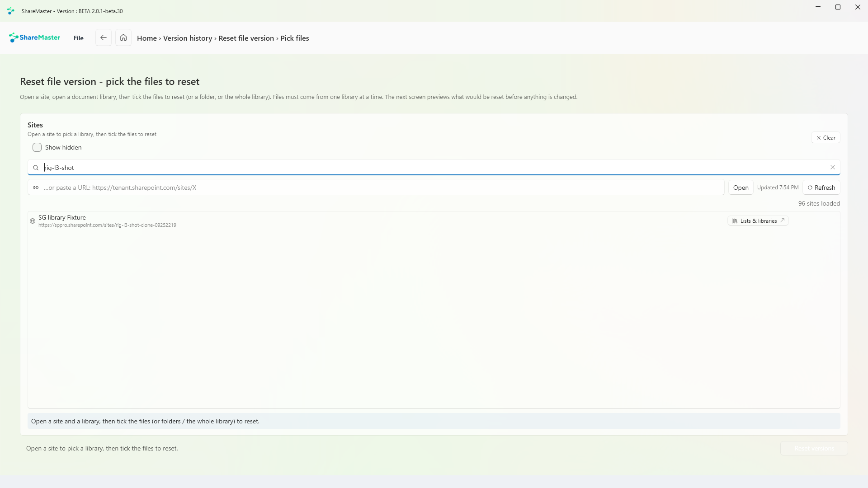This screenshot has width=868, height=488.
Task: Select the SG library Fixture site
Action: [x=434, y=221]
